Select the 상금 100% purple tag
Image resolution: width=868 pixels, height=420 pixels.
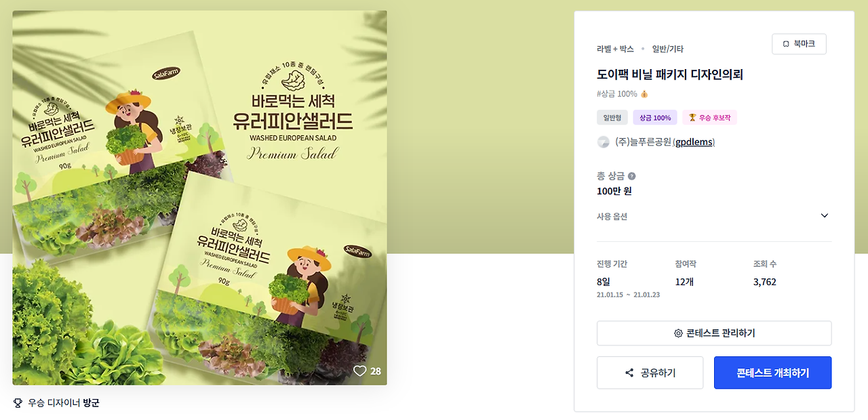coord(655,118)
